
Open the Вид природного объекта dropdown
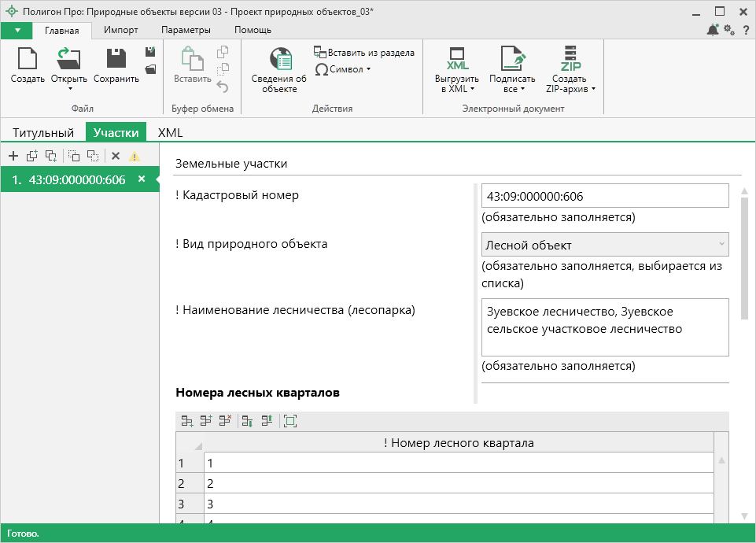tap(604, 245)
